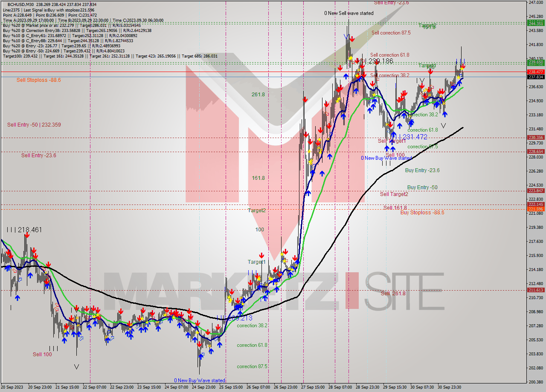
Task: Select the 228.654 price tag
Action: (536, 152)
